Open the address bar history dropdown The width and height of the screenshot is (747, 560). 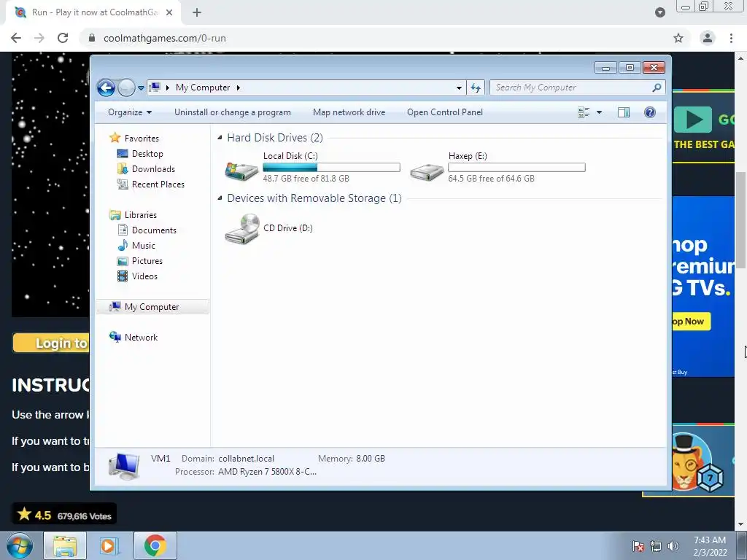[459, 87]
